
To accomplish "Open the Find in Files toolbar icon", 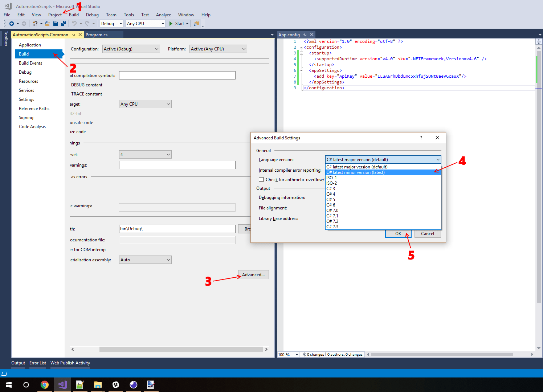I will (196, 23).
